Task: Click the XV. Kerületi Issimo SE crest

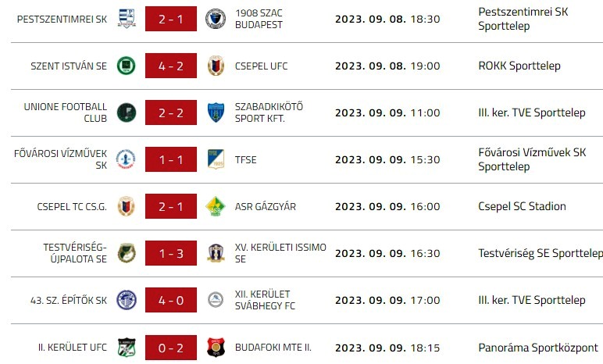Action: (216, 253)
